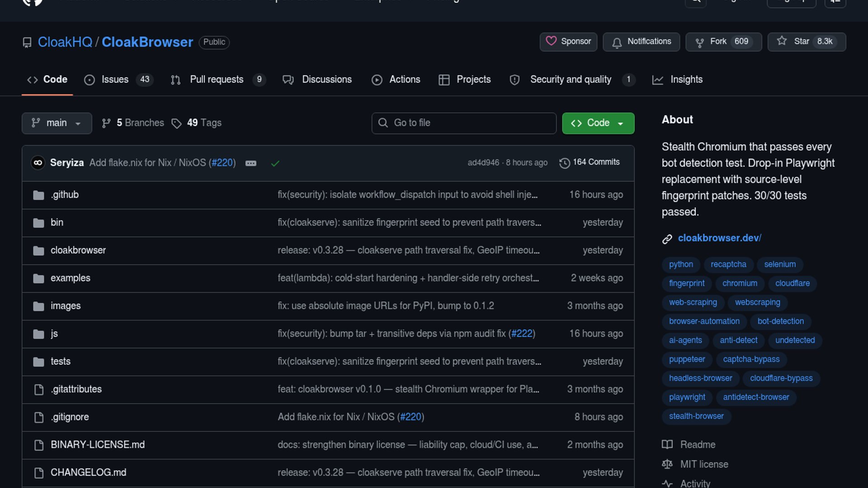This screenshot has height=488, width=868.
Task: Click the examples folder icon
Action: (38, 278)
